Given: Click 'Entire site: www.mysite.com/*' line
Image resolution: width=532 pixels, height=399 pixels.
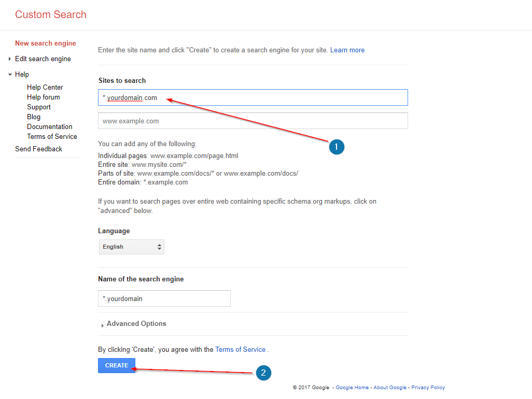Looking at the screenshot, I should click(x=142, y=165).
